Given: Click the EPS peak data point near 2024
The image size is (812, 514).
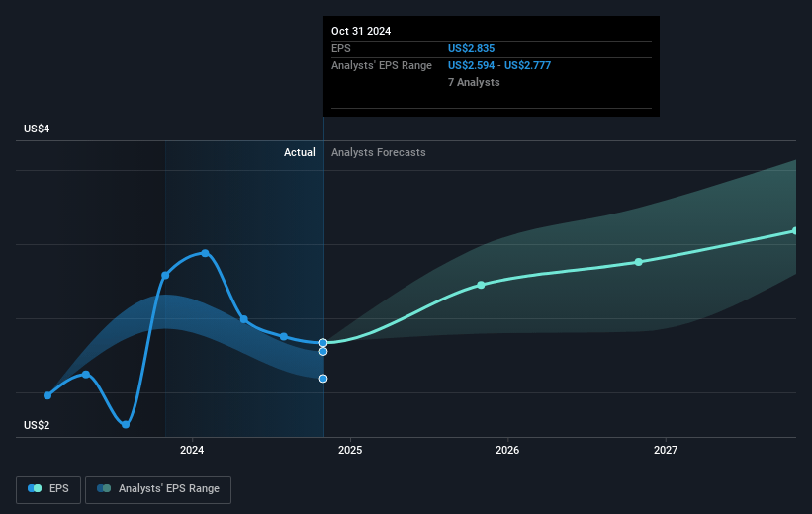Looking at the screenshot, I should point(205,253).
